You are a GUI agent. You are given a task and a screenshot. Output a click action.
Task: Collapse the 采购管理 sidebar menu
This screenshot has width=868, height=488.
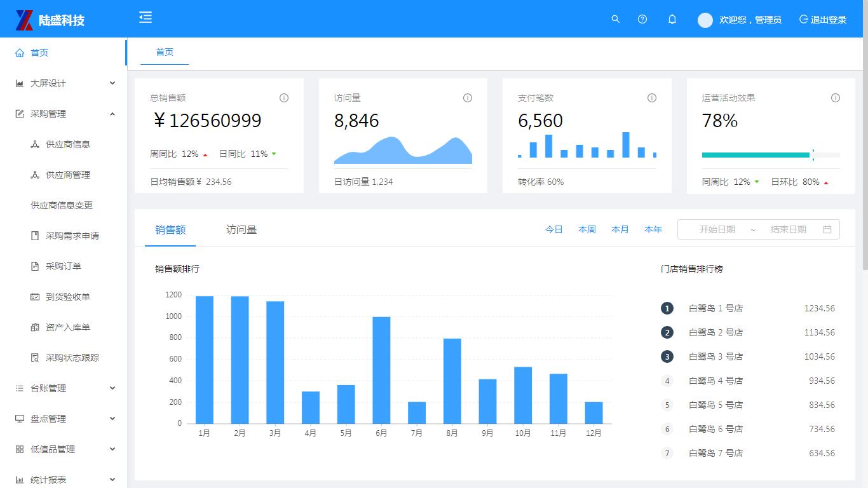click(64, 114)
